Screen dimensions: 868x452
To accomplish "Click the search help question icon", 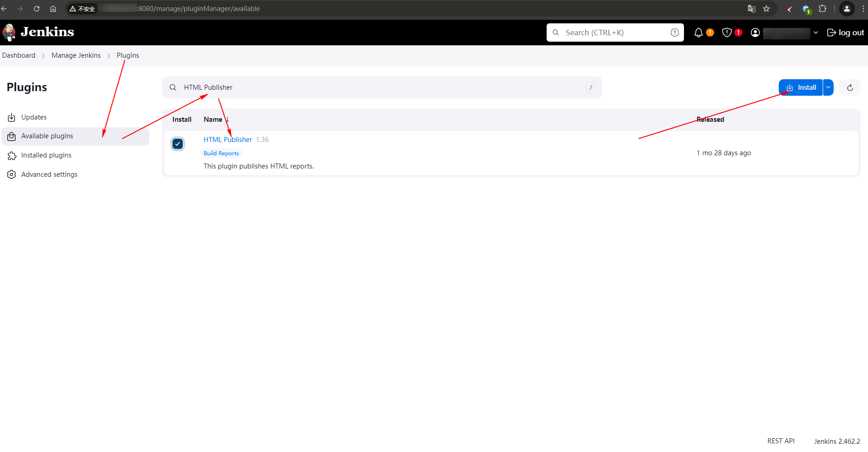I will tap(675, 33).
